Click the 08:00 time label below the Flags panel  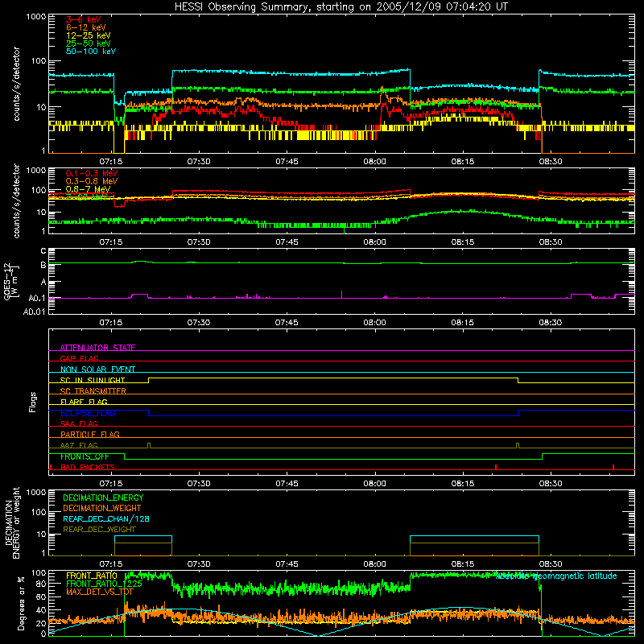(374, 484)
